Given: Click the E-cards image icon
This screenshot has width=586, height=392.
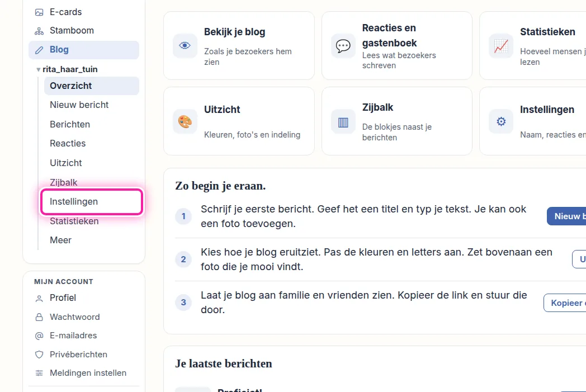Looking at the screenshot, I should click(x=39, y=12).
